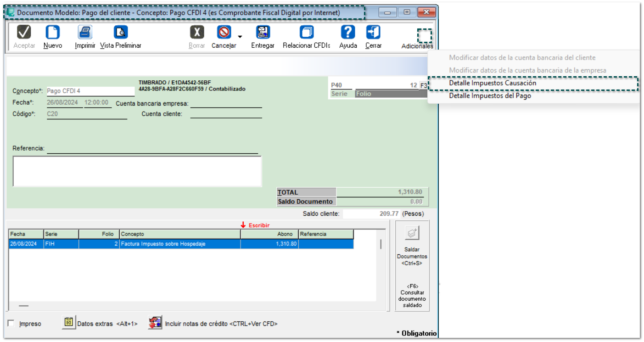Viewport: 644px width, 342px height.
Task: Click the Nuevo document icon
Action: 53,33
